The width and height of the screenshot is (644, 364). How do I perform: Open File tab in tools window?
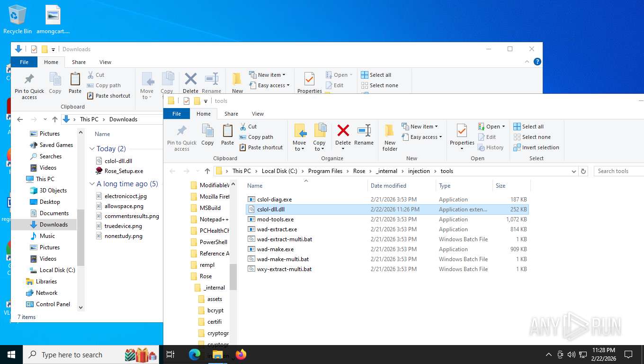177,114
